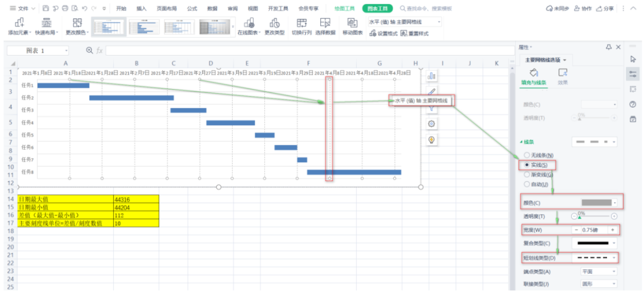644x292 pixels.
Task: Click the 重置样式 (Reset Style) button
Action: point(414,33)
